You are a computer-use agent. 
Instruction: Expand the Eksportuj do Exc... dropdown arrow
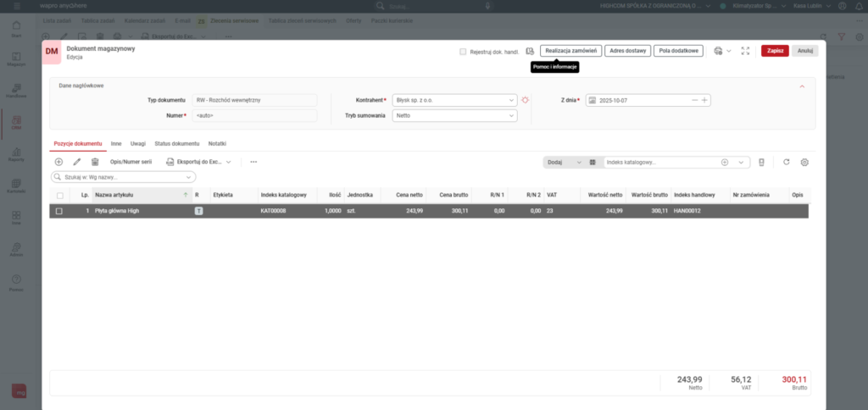point(228,162)
